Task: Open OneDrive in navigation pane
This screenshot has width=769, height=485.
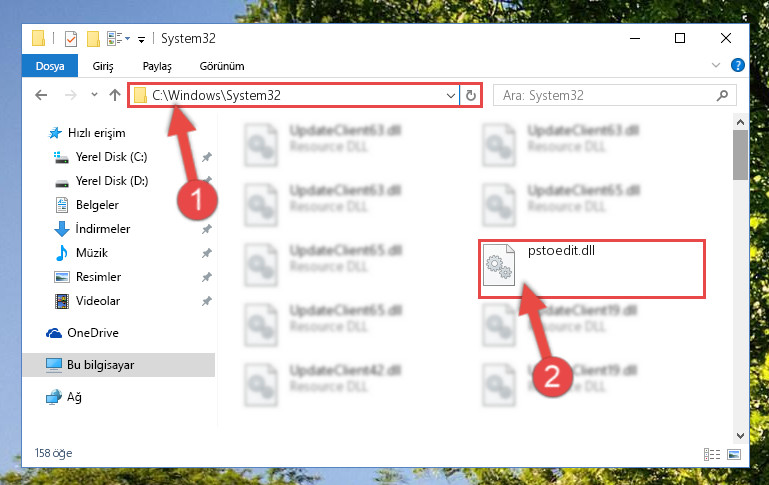Action: [93, 333]
